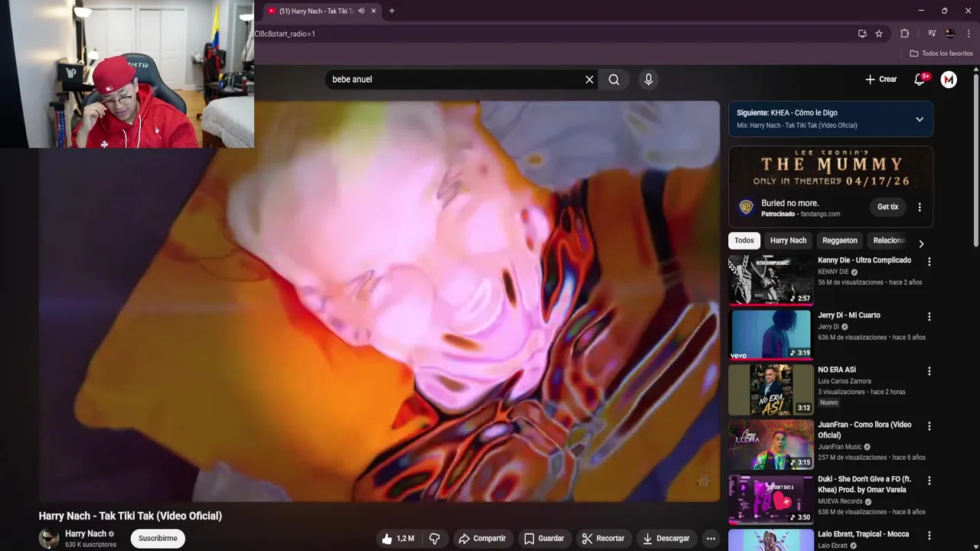Mute audio icon on the Harry Nach tab
The height and width of the screenshot is (551, 980).
pos(361,11)
